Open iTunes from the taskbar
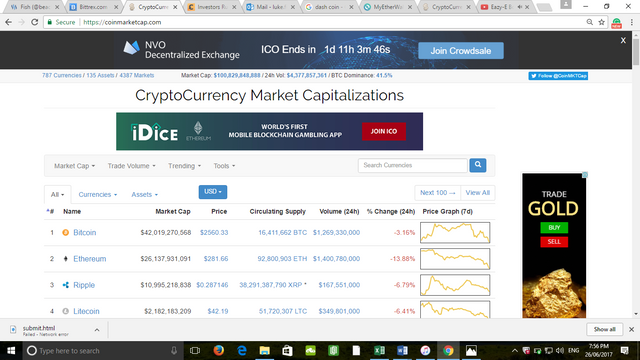Viewport: 640px width, 360px height. point(425,351)
